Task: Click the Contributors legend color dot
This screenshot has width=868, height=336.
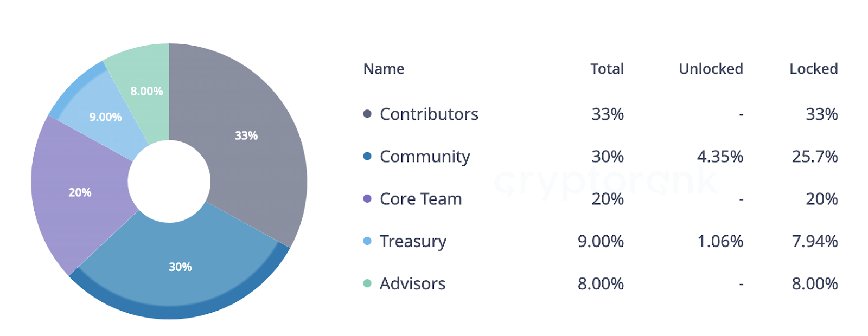Action: coord(367,114)
